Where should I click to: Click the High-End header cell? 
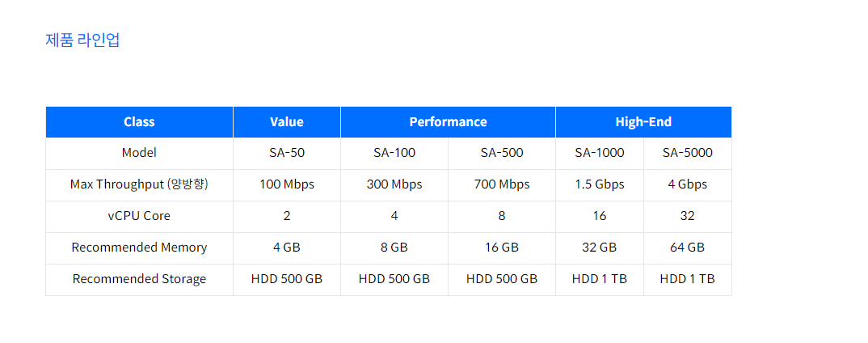643,122
